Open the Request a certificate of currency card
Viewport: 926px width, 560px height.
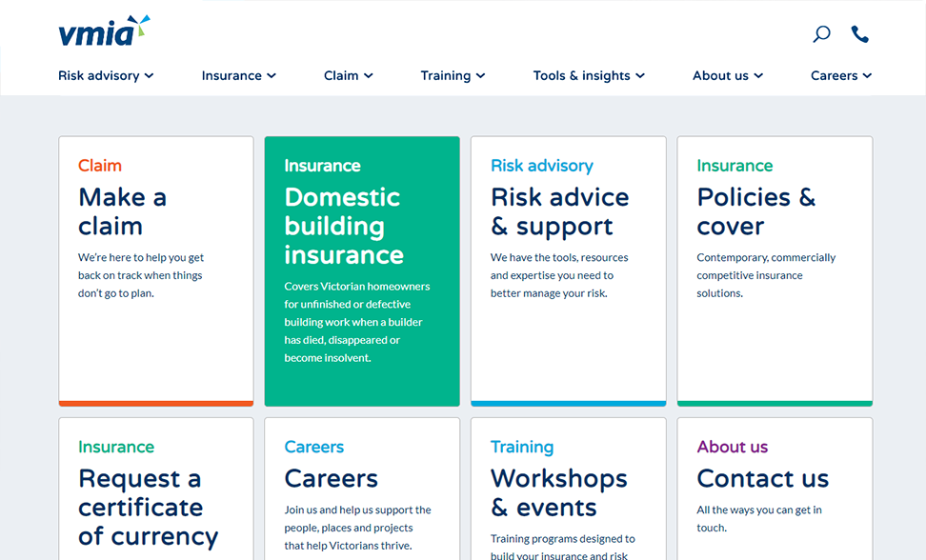pyautogui.click(x=155, y=486)
